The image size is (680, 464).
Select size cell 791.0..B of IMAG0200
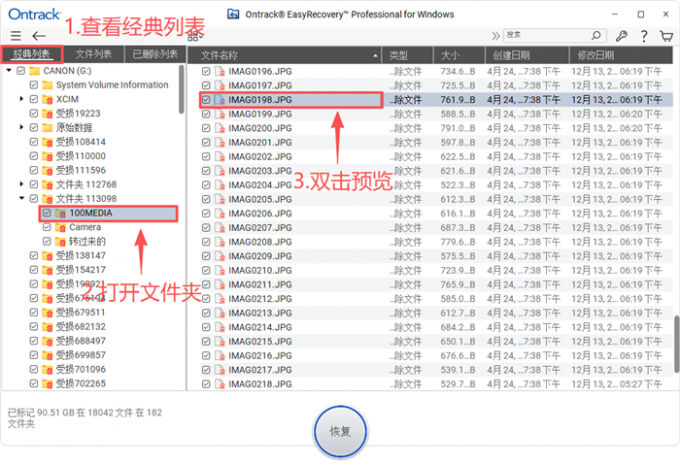point(458,128)
